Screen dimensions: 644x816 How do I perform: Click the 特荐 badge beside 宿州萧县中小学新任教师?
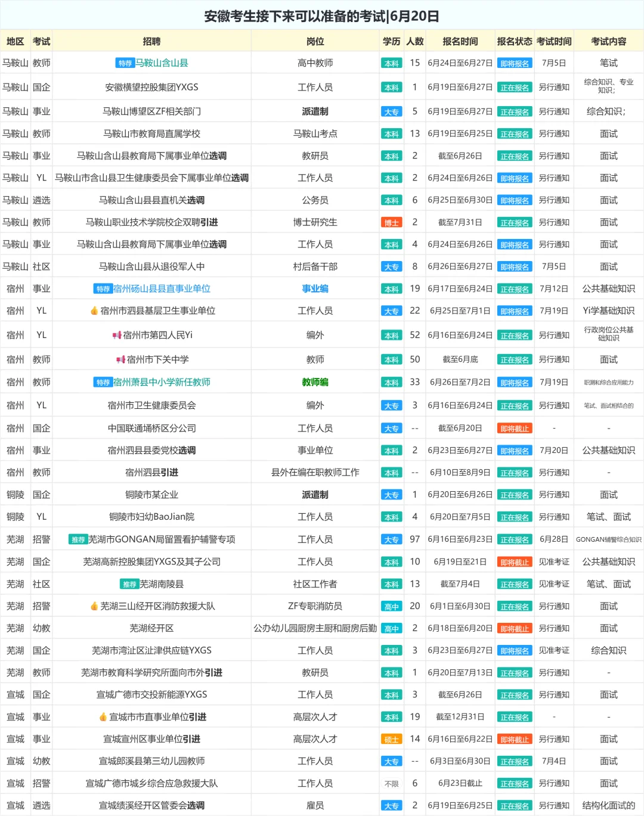point(103,383)
